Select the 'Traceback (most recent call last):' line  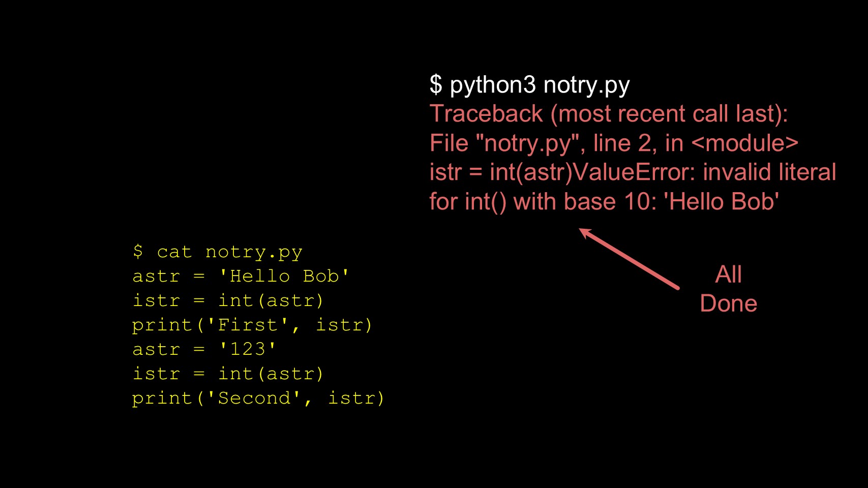pos(608,114)
